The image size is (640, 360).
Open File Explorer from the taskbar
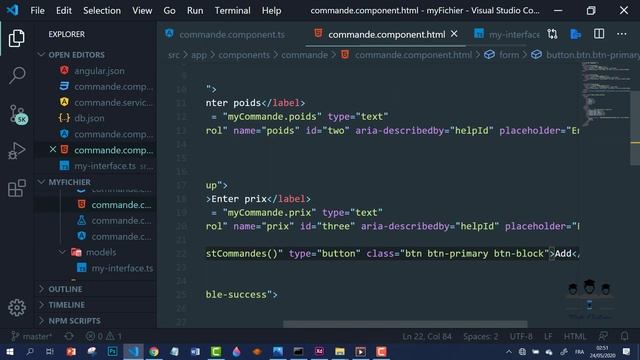pyautogui.click(x=340, y=351)
